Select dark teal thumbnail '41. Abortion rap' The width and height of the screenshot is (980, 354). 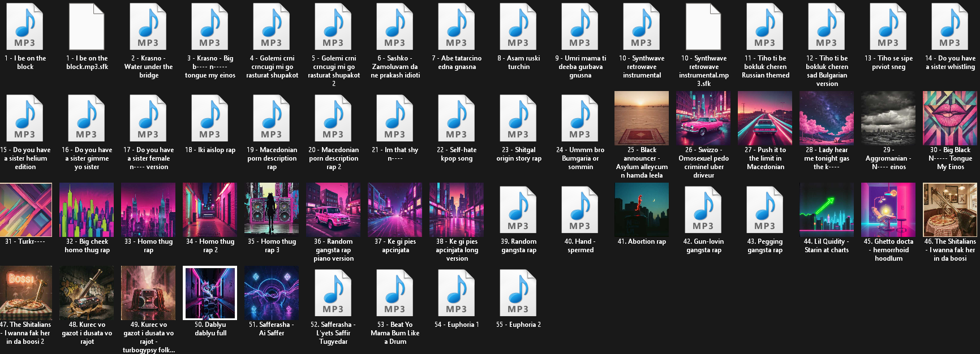coord(642,210)
